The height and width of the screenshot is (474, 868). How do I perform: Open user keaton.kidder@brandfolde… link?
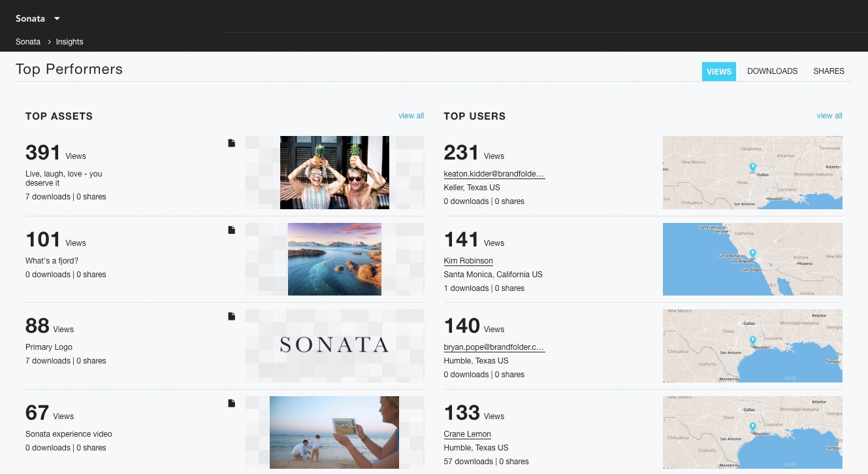(494, 174)
